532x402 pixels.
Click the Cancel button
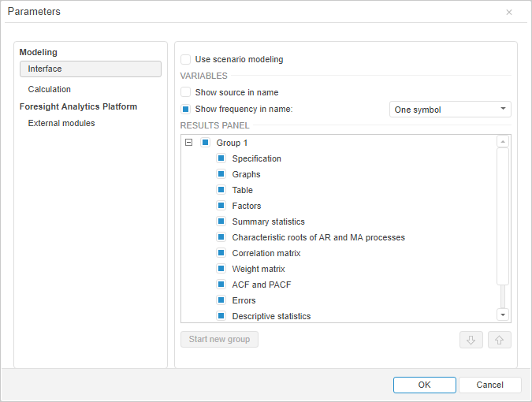tap(489, 385)
